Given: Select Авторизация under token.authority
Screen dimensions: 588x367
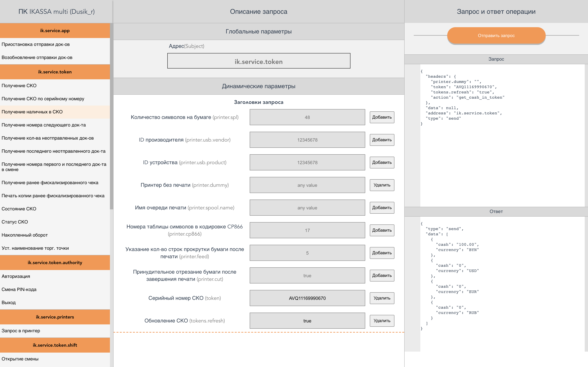Looking at the screenshot, I should click(16, 276).
